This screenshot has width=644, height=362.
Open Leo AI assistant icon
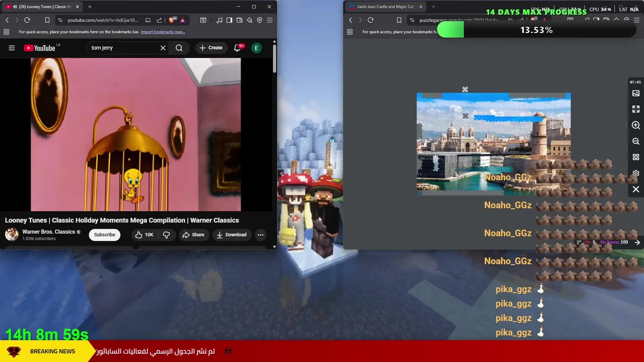point(250,20)
